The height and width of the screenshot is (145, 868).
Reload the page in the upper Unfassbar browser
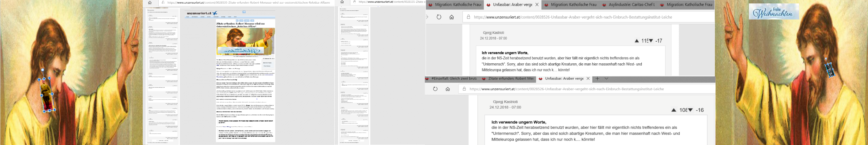(439, 17)
